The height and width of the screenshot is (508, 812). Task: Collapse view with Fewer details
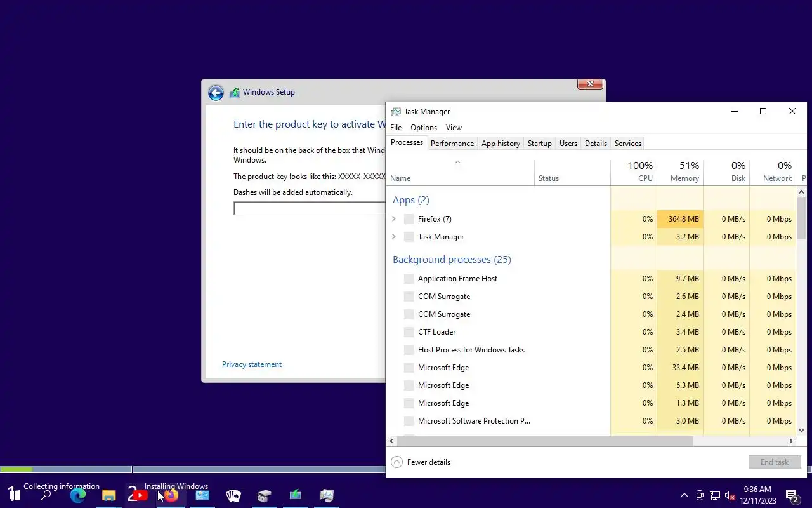click(421, 462)
